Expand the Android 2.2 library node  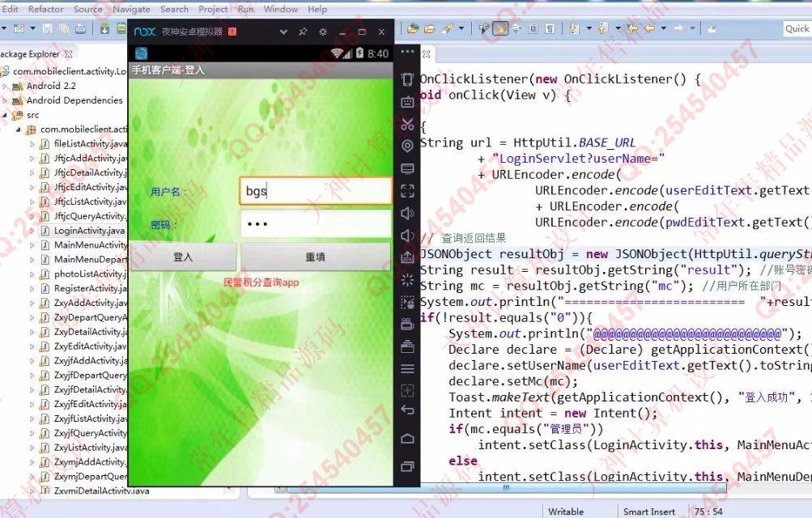(5, 86)
